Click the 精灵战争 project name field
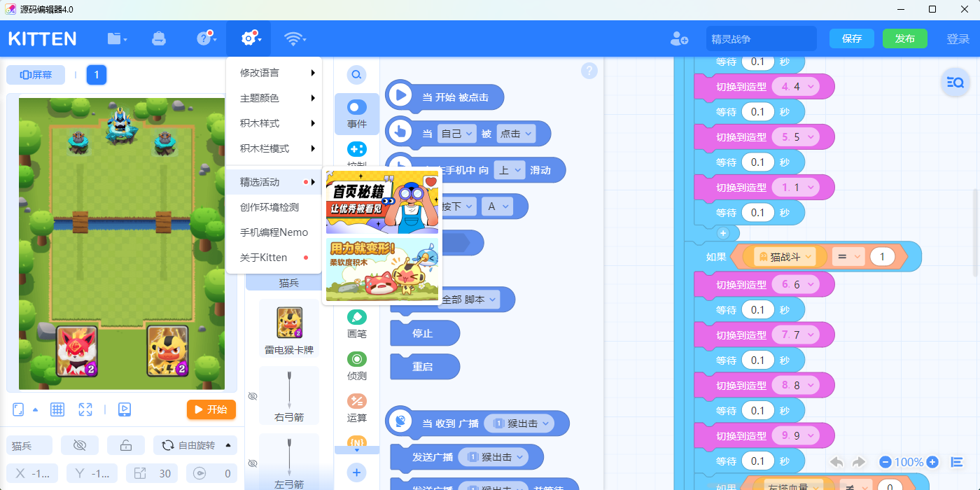Image resolution: width=980 pixels, height=490 pixels. (761, 38)
